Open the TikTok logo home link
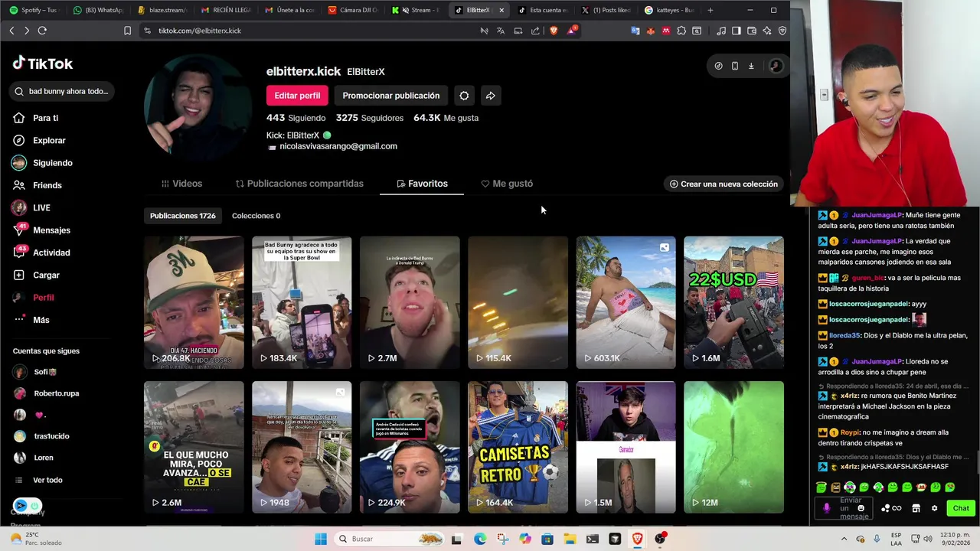 43,64
